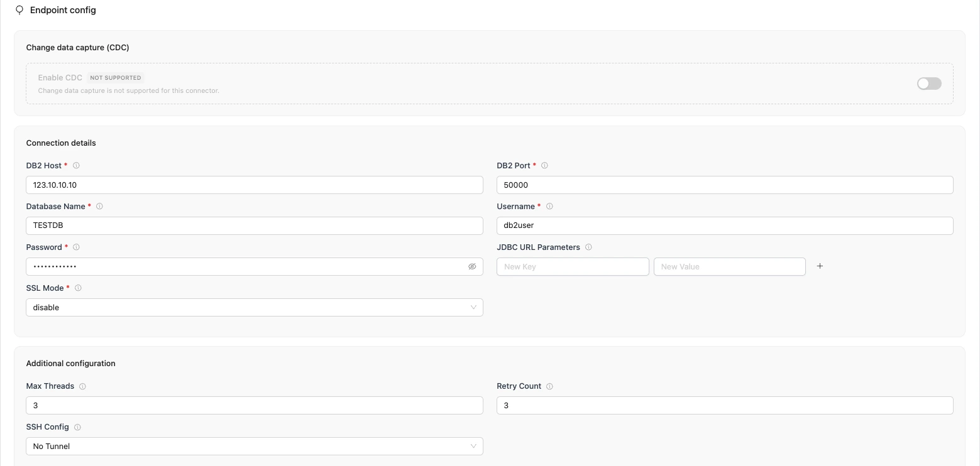Click the New Key input field

pyautogui.click(x=573, y=267)
